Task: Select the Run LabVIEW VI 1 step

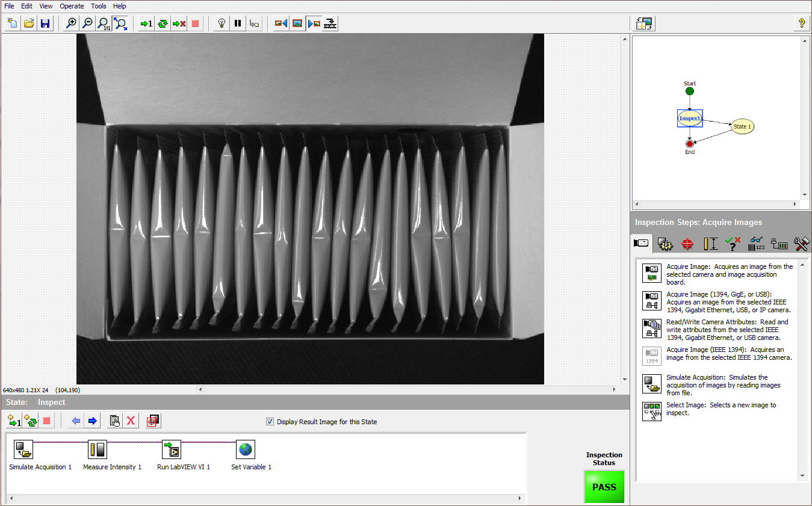Action: click(172, 449)
